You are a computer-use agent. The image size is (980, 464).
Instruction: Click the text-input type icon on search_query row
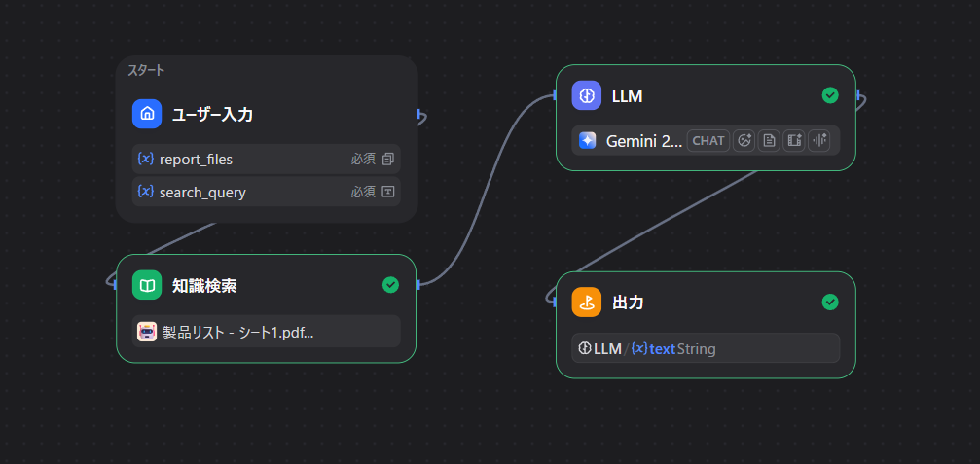click(x=387, y=192)
